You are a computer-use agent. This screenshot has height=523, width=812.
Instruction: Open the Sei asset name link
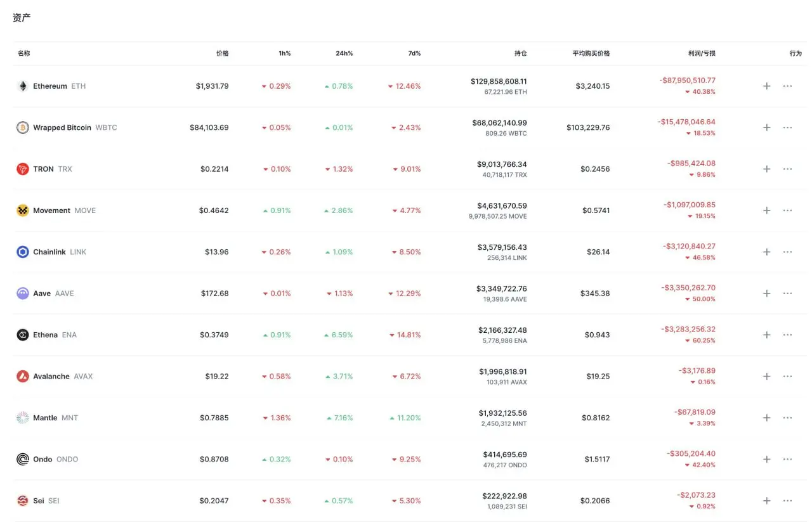pyautogui.click(x=39, y=501)
